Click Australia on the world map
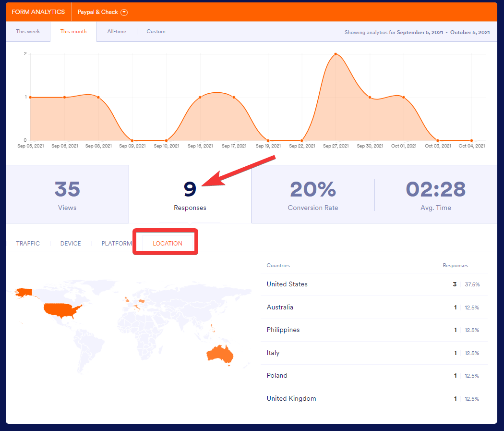Screen dimensions: 504x431 [219, 354]
